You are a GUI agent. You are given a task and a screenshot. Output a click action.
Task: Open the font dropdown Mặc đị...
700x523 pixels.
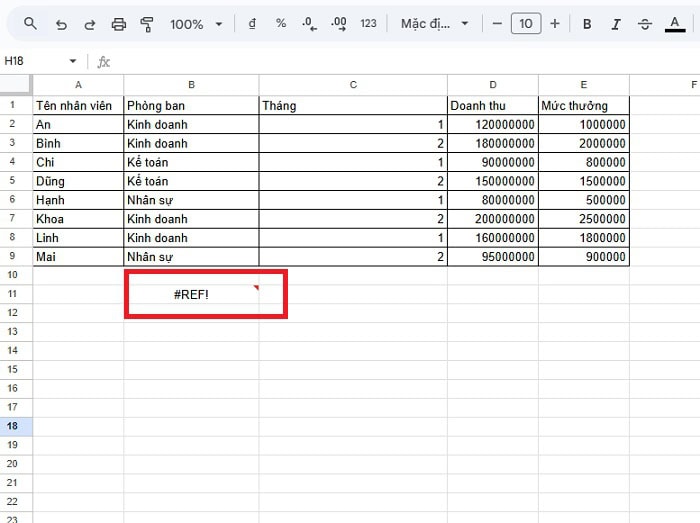click(x=435, y=24)
